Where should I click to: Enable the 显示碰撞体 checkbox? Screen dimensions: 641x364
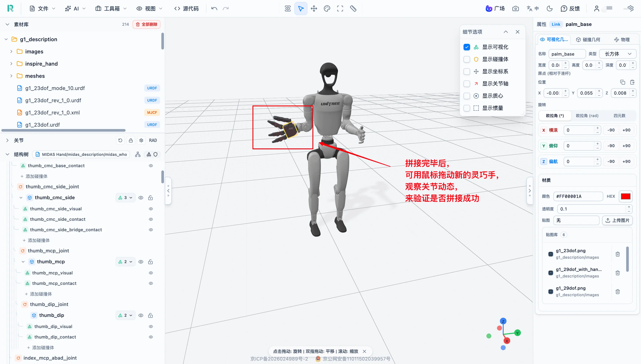coord(467,59)
